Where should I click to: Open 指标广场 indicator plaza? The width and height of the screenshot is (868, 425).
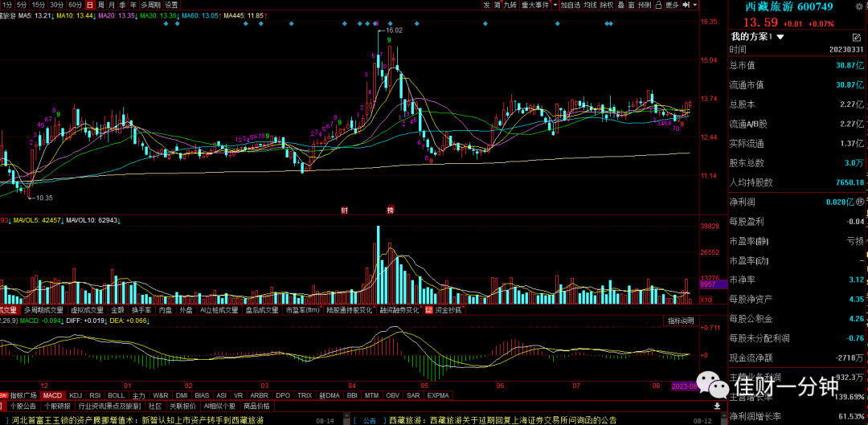[23, 395]
